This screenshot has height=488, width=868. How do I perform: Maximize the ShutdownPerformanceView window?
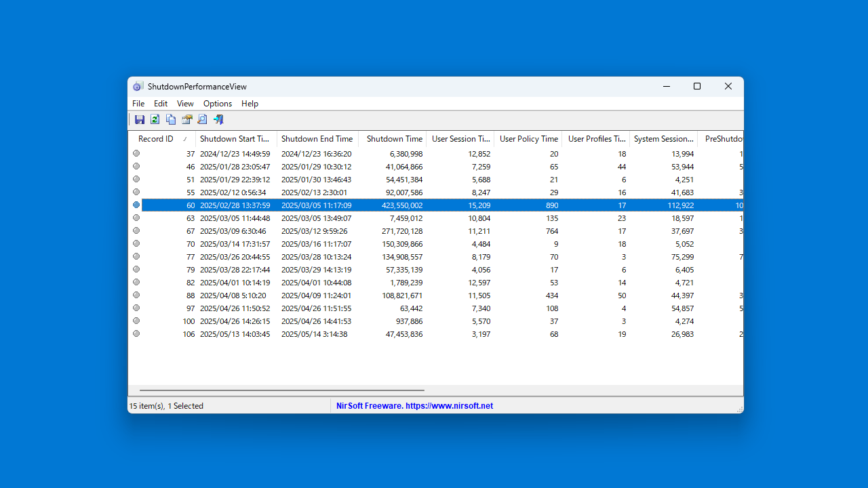(697, 86)
